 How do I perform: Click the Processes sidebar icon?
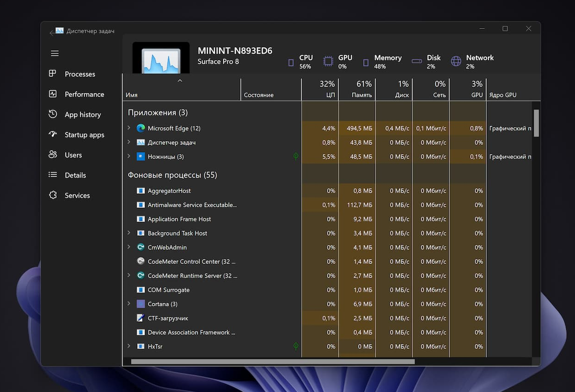click(x=53, y=74)
